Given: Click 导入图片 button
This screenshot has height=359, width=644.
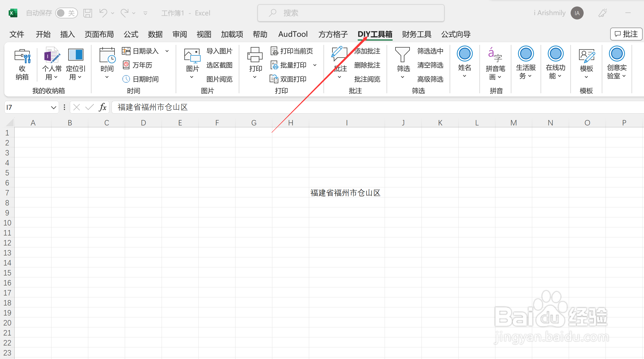Looking at the screenshot, I should pos(219,51).
